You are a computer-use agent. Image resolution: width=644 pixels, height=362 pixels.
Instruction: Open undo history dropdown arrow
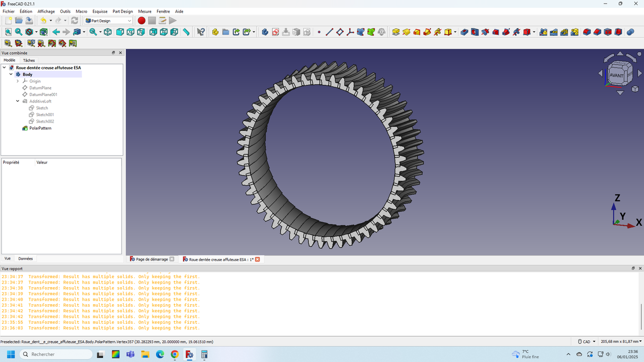tap(51, 21)
